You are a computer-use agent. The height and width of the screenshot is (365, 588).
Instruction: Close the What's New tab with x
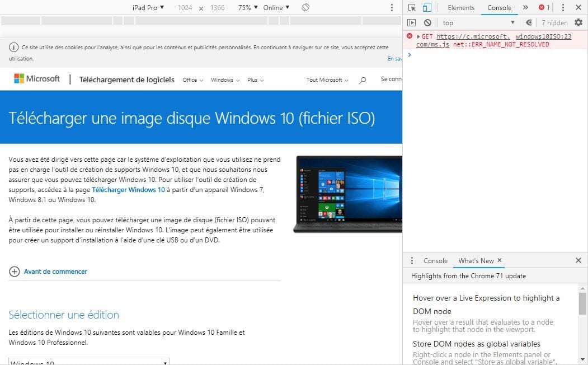tap(500, 260)
